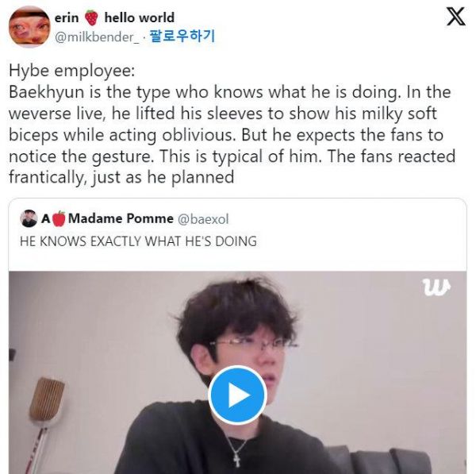This screenshot has height=474, width=476.
Task: Click the Weverse watermark logo on video
Action: (436, 287)
